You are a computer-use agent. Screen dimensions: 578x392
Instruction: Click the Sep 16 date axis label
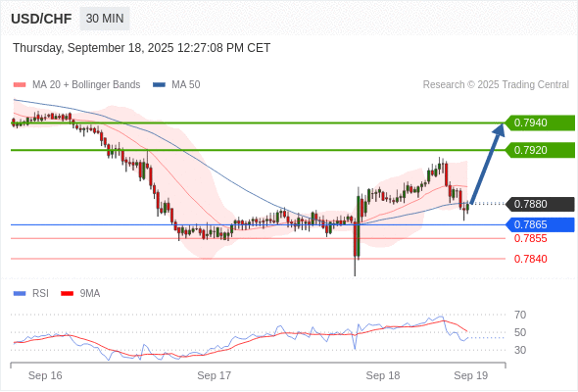(45, 375)
